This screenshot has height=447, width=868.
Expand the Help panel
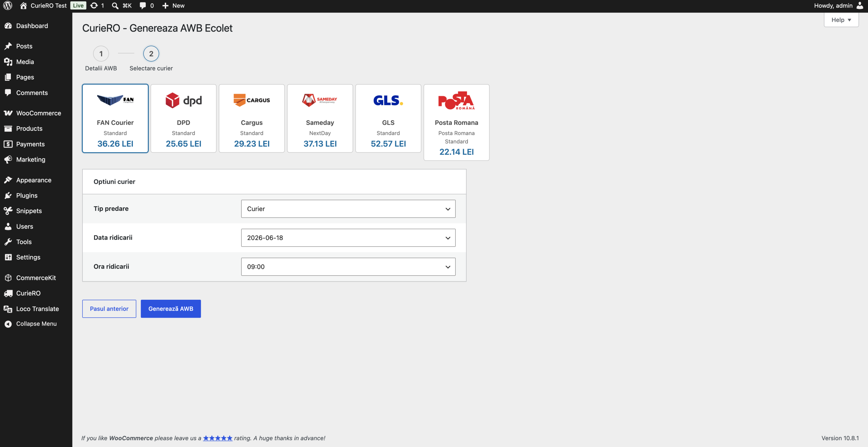pyautogui.click(x=841, y=20)
